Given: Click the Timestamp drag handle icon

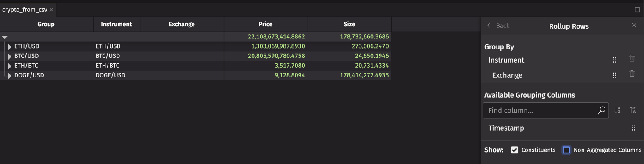Looking at the screenshot, I should point(633,128).
